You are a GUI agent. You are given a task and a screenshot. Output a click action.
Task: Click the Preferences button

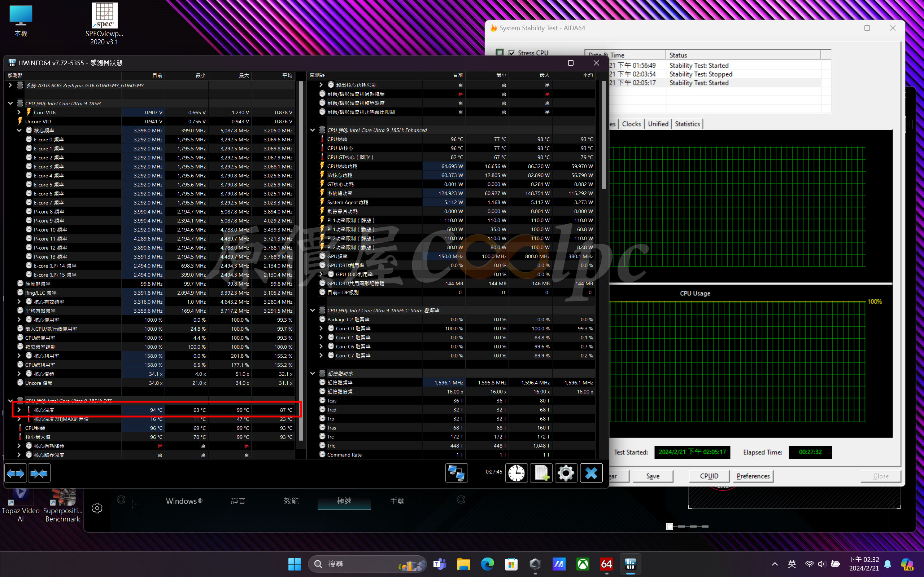[753, 476]
